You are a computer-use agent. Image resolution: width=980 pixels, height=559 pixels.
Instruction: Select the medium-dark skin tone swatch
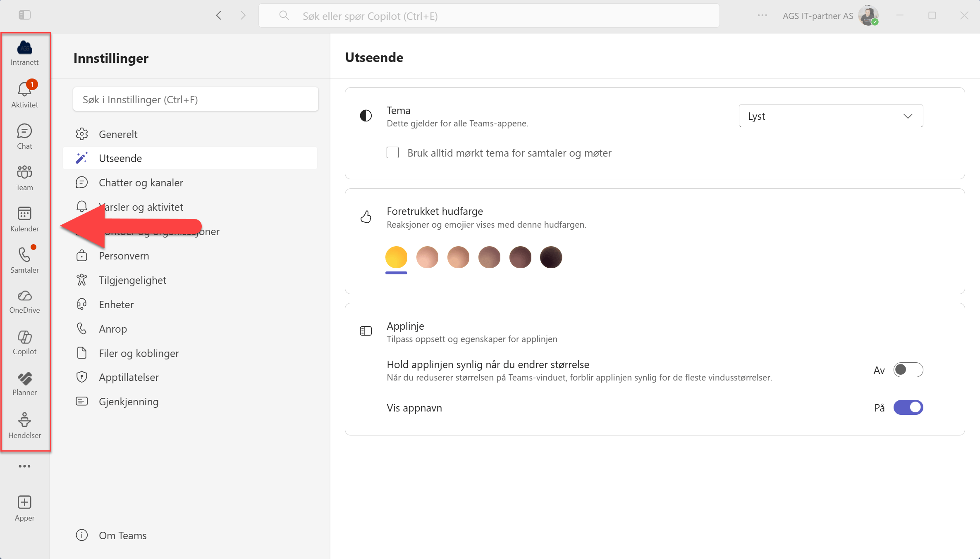(x=520, y=257)
